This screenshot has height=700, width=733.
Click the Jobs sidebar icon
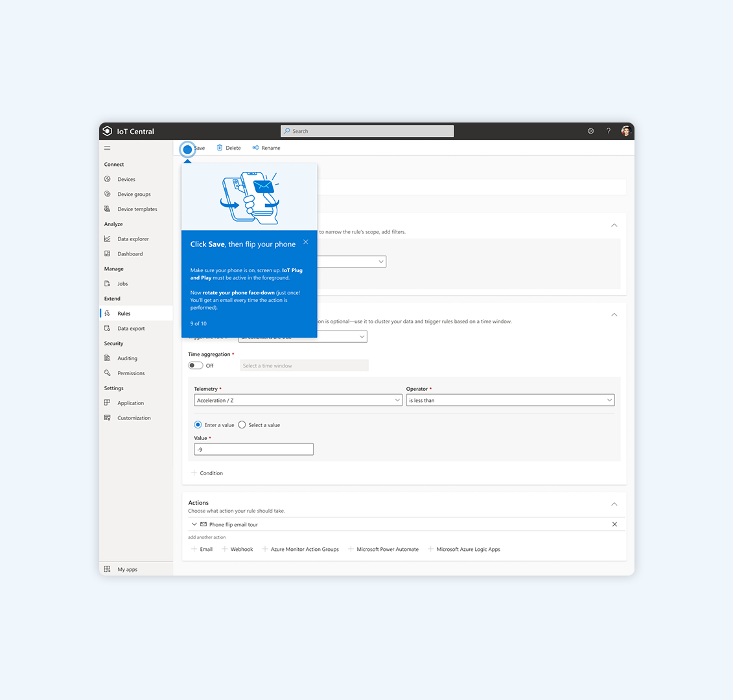(108, 284)
